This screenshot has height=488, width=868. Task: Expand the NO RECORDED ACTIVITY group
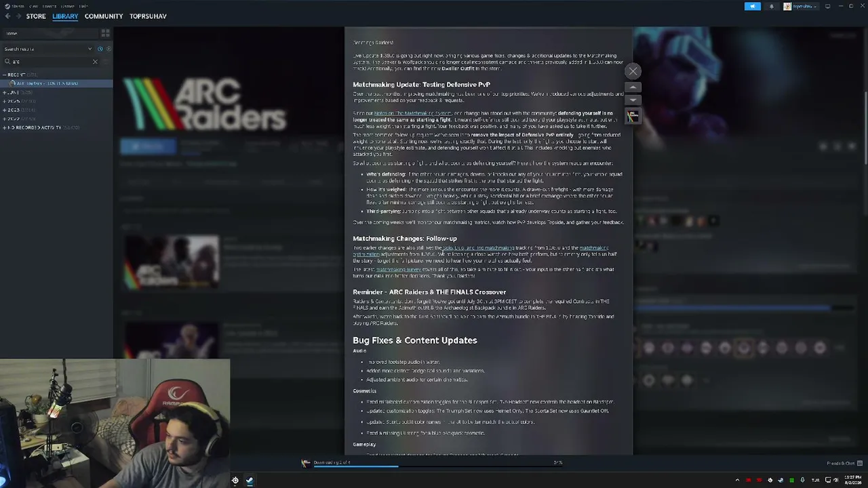pyautogui.click(x=41, y=127)
